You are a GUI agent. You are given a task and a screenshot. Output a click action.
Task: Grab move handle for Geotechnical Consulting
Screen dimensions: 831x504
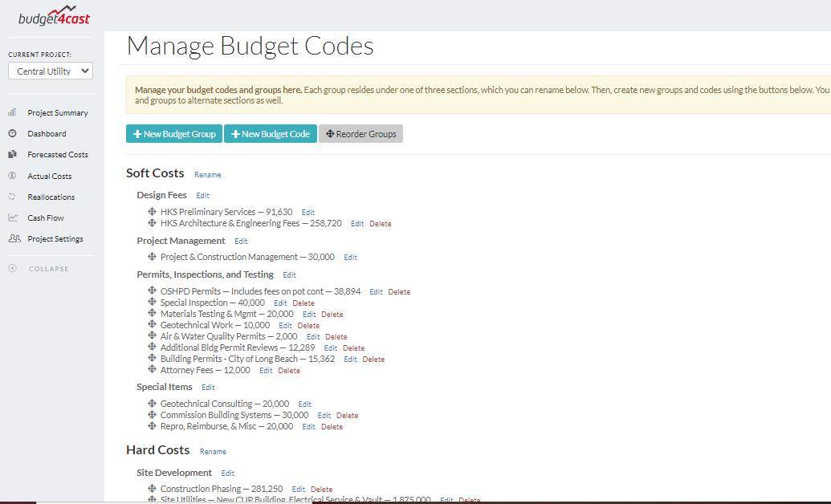click(152, 403)
